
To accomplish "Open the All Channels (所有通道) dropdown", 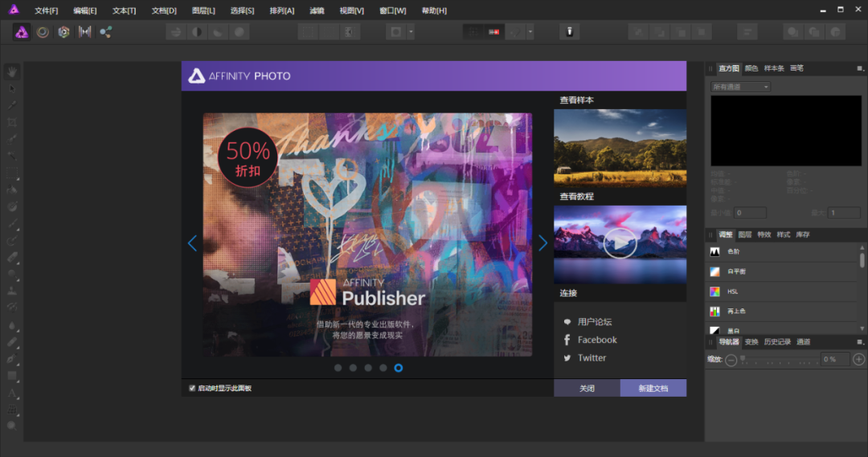I will (x=740, y=87).
